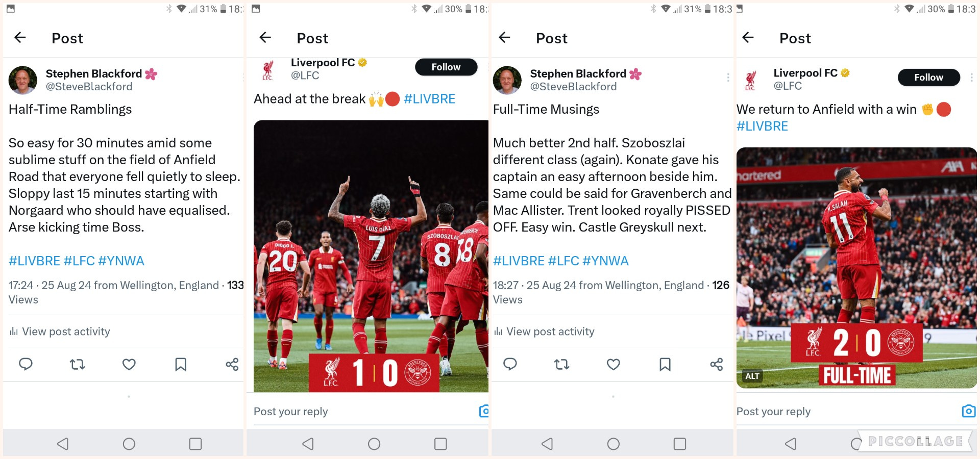Screen dimensions: 980x459
Task: Tap Follow next to Liverpool FC in the full-time post
Action: [929, 77]
